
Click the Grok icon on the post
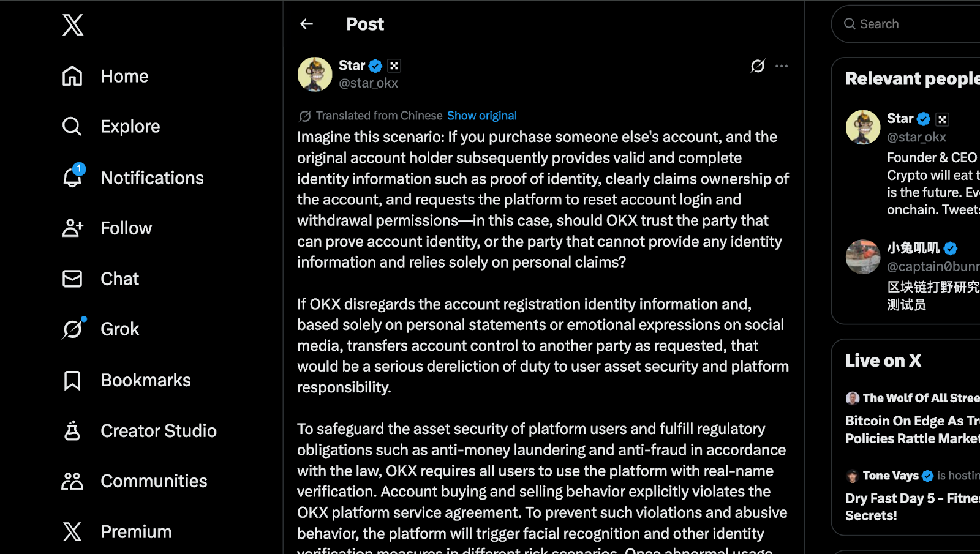pyautogui.click(x=758, y=66)
